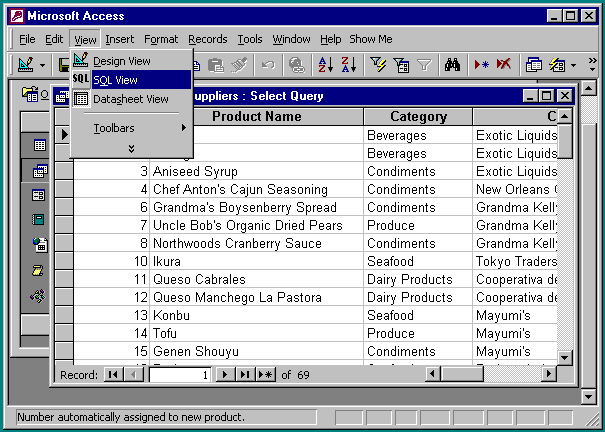Select the row selector for Ikura
605x432 pixels.
64,261
